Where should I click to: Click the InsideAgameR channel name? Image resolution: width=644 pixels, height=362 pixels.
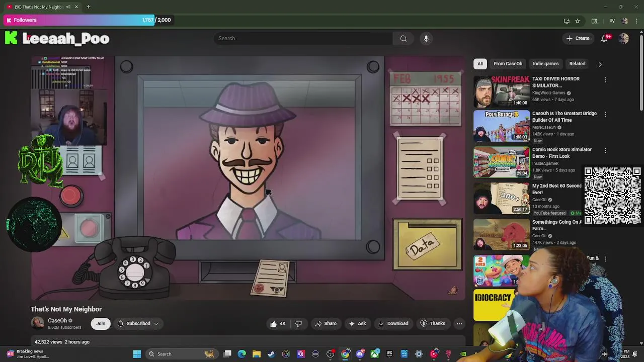coord(545,163)
